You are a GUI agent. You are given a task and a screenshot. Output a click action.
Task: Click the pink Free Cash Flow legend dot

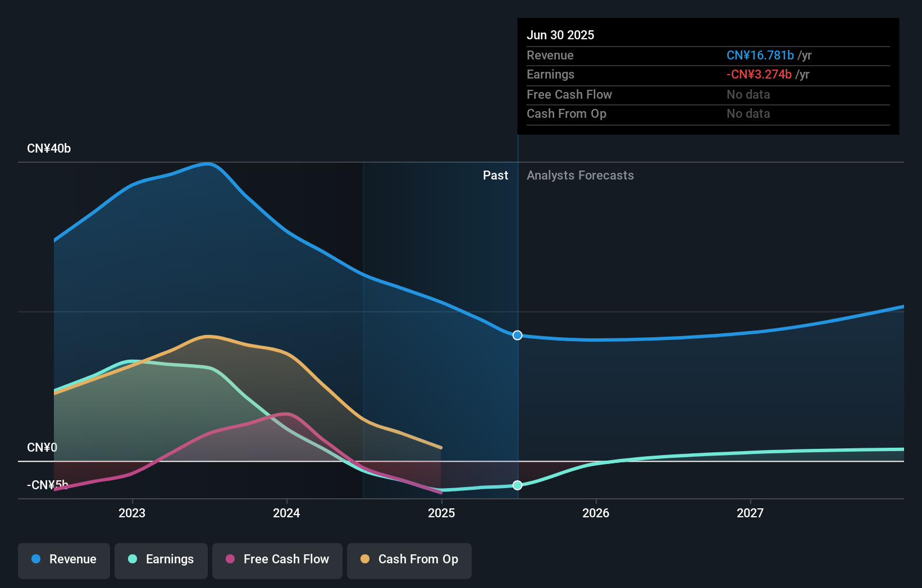point(230,559)
